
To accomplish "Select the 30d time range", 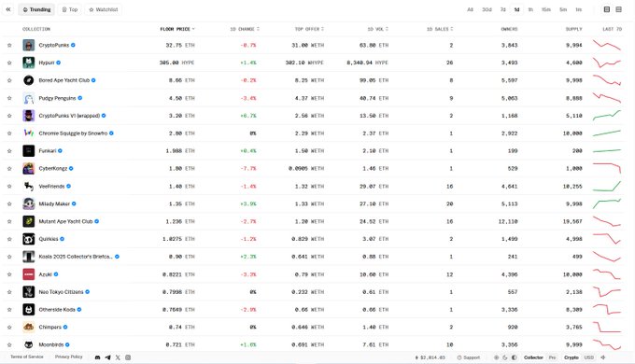I will [487, 9].
